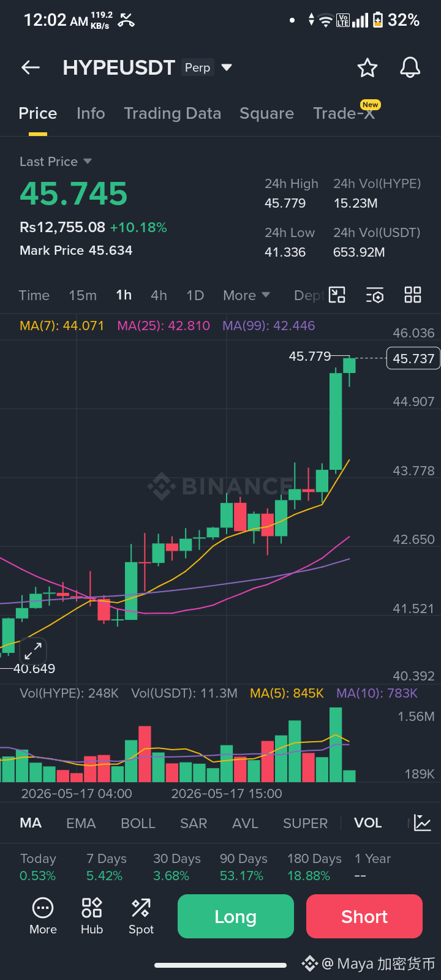Expand chart to fullscreen
Viewport: 441px width, 980px height.
click(33, 650)
